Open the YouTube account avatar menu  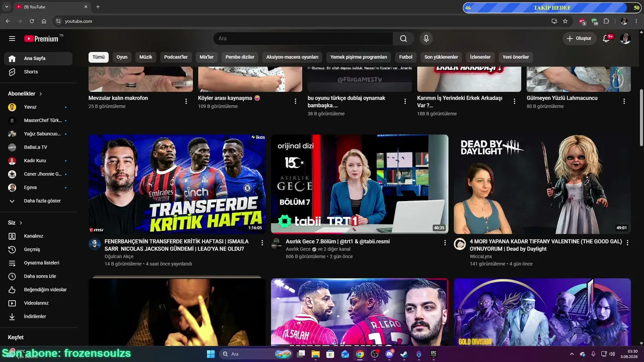point(625,39)
